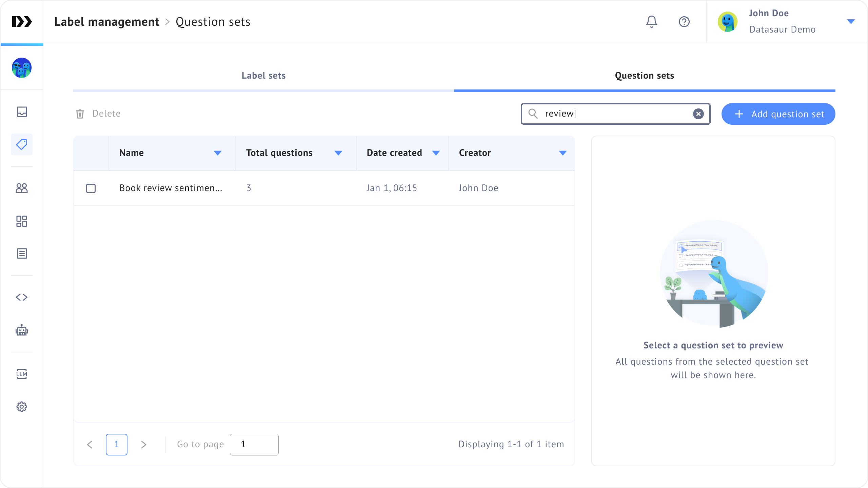Open Total questions column dropdown arrow

pos(338,153)
